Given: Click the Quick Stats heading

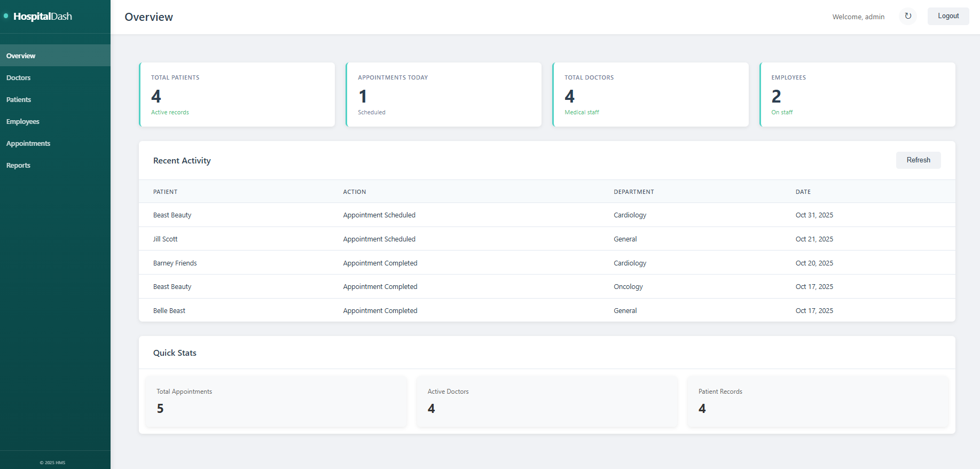Looking at the screenshot, I should coord(175,353).
